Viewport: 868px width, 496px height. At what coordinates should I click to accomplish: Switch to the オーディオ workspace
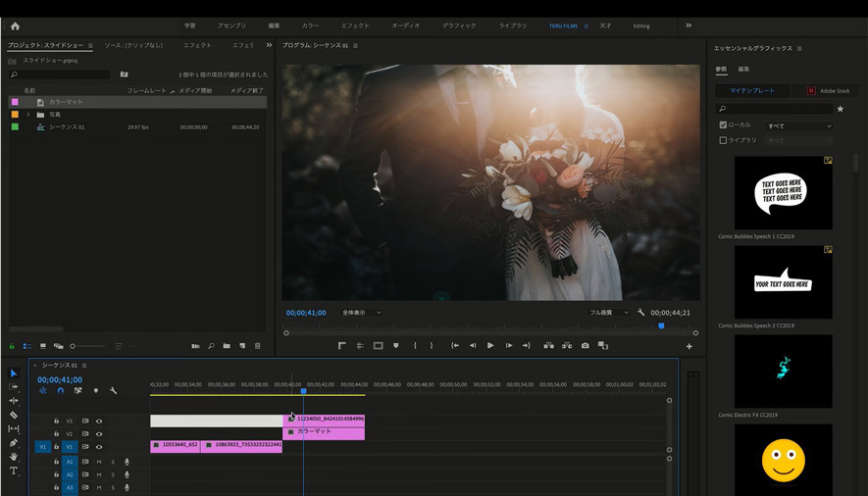(405, 26)
